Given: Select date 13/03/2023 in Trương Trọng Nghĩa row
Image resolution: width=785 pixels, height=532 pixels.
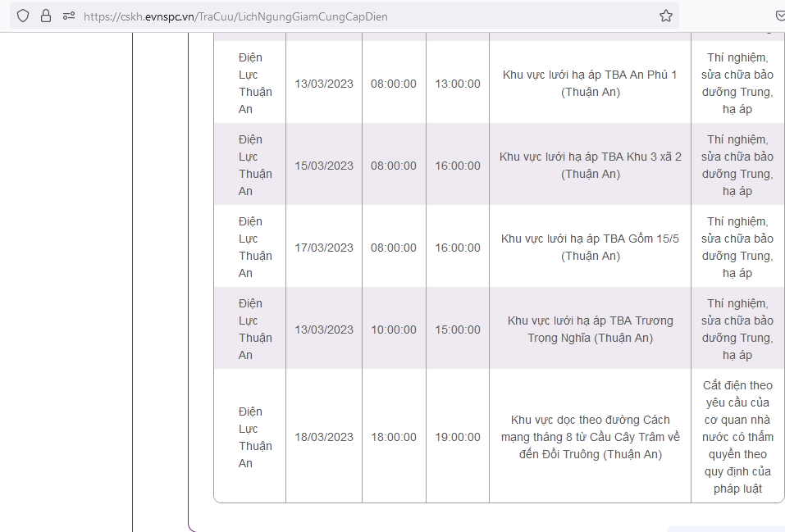Looking at the screenshot, I should (x=324, y=330).
